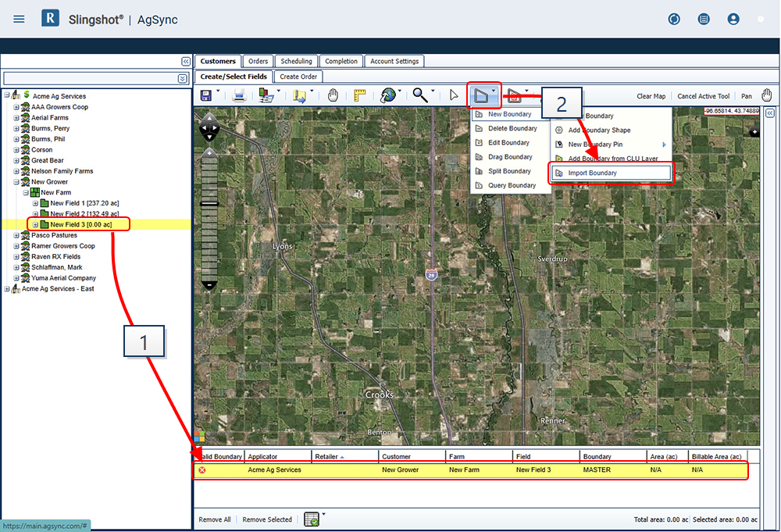The image size is (781, 532).
Task: Click the hand icon next to Pan
Action: click(767, 95)
